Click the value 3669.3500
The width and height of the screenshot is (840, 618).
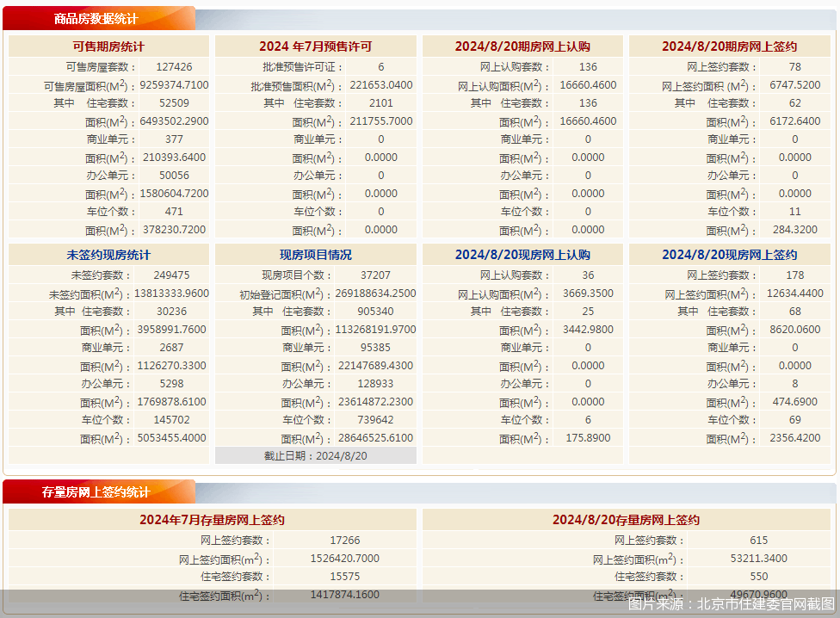[588, 294]
